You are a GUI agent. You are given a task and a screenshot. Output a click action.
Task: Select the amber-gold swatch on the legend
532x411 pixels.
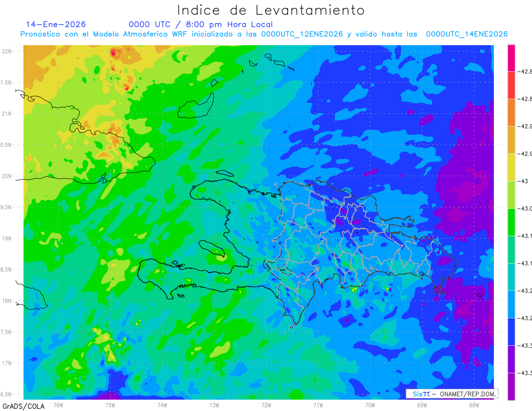[511, 140]
